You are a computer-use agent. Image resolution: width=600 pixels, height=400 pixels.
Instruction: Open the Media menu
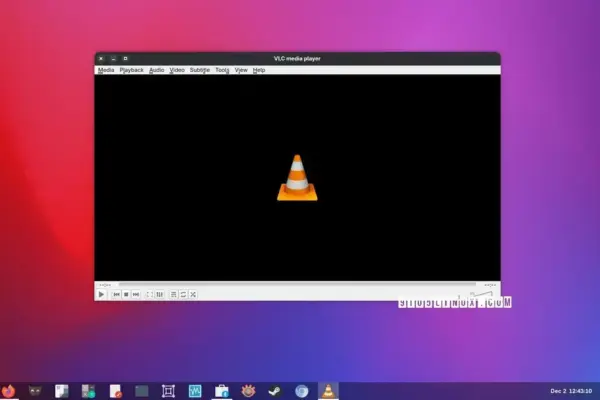[x=106, y=70]
